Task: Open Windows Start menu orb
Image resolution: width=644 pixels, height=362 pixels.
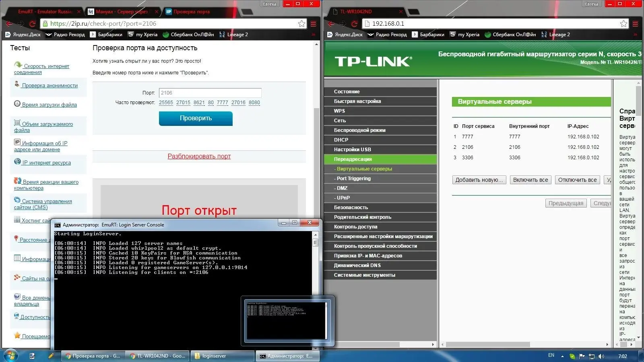Action: tap(10, 356)
